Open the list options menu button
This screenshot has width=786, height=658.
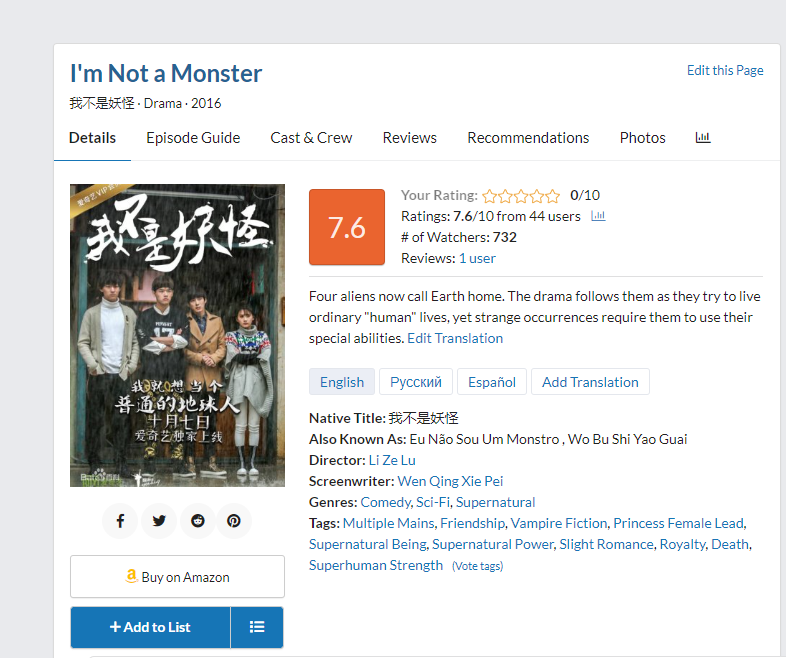coord(257,627)
